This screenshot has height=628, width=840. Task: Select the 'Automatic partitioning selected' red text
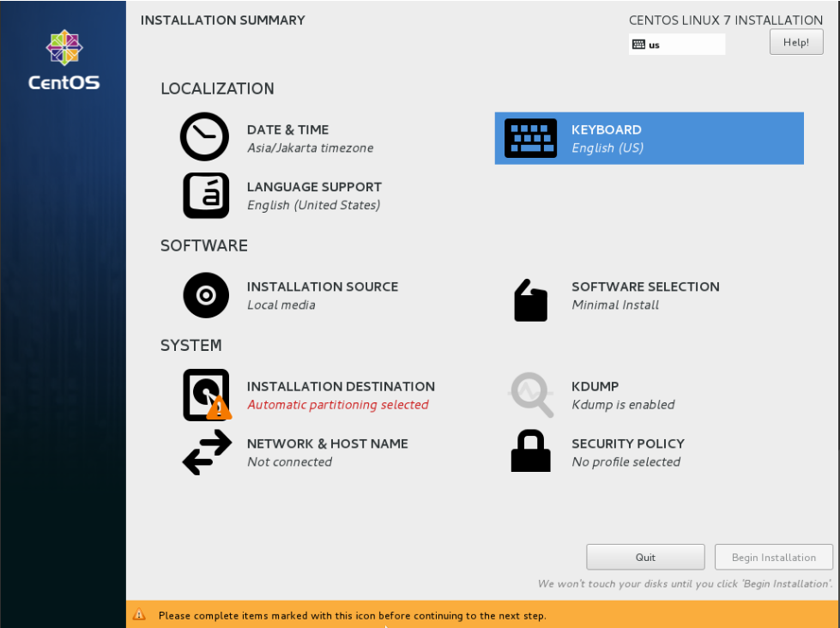coord(338,404)
